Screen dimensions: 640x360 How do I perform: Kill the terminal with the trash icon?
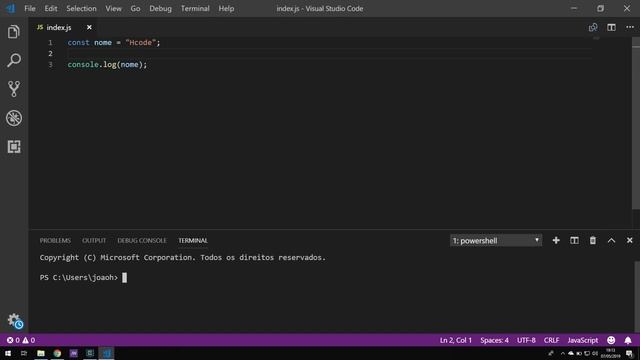tap(592, 240)
